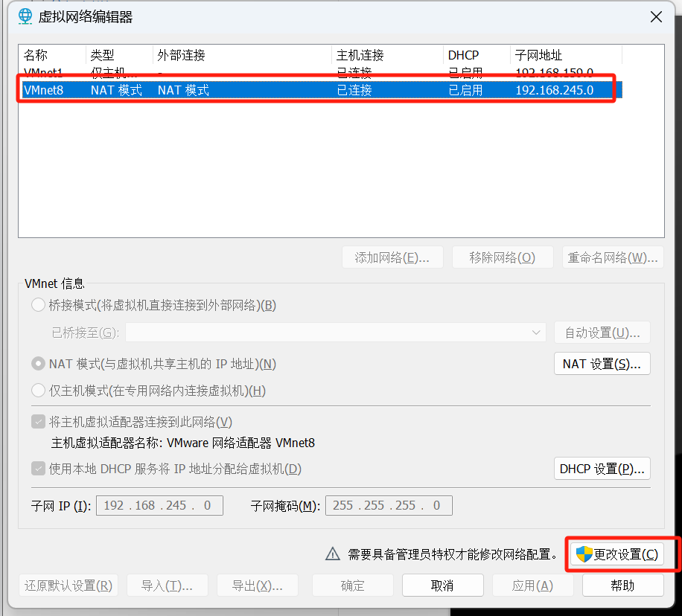Open NAT 设置(S)... dialog

point(602,364)
